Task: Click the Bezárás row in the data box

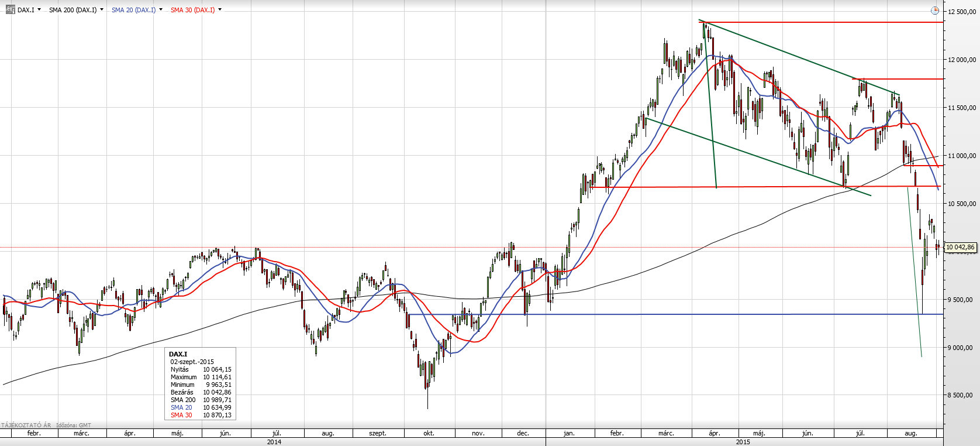Action: coord(201,392)
